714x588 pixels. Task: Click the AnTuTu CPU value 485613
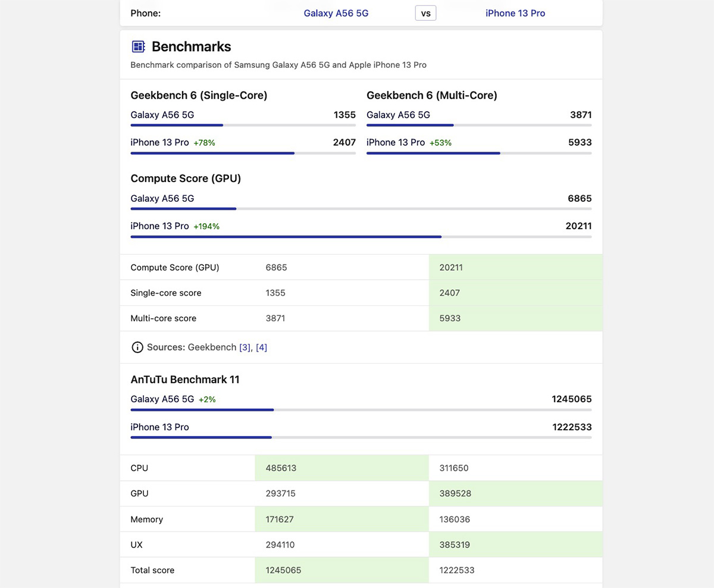pos(281,468)
